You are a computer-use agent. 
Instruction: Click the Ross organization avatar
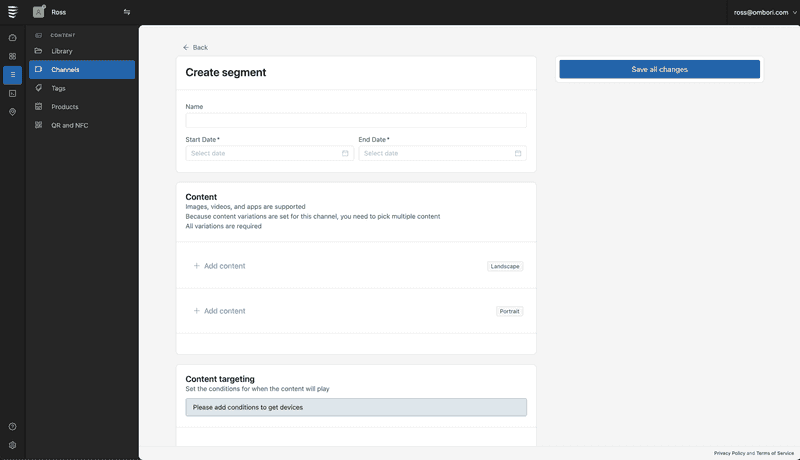click(x=38, y=12)
